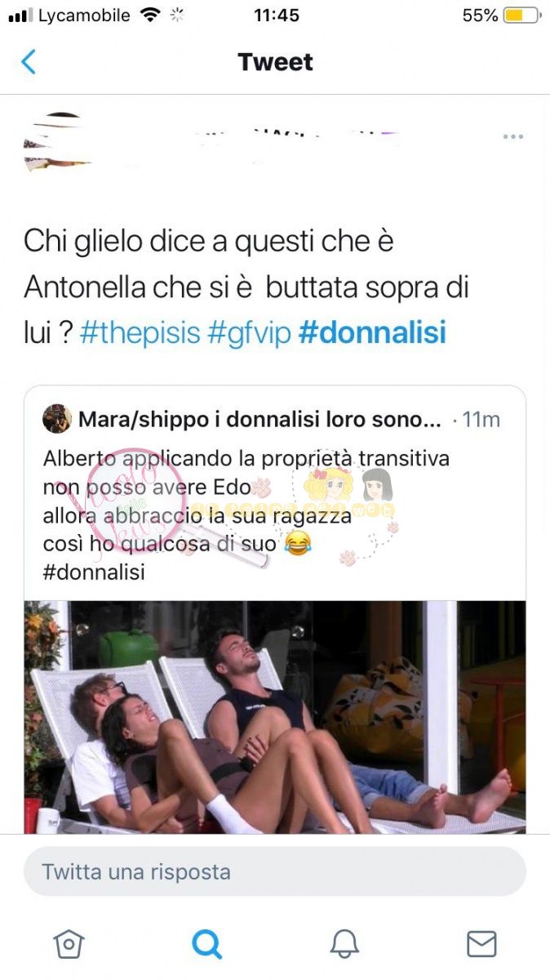This screenshot has height=980, width=550.
Task: Open the quoted tweet text beginning 'Alberto applicando'
Action: point(246,515)
